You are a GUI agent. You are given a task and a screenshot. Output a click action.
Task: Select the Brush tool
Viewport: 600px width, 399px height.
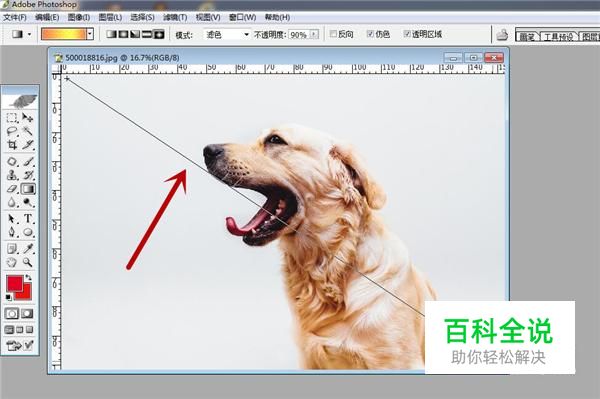(28, 161)
